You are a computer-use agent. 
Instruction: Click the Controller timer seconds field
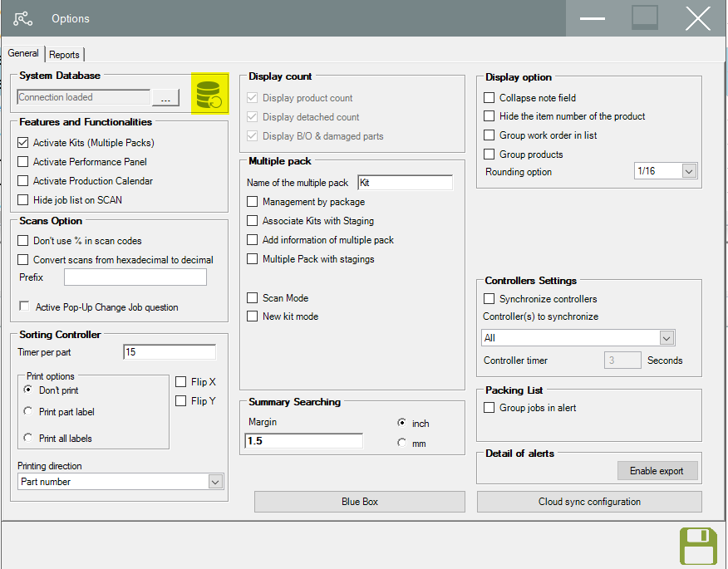(x=622, y=361)
